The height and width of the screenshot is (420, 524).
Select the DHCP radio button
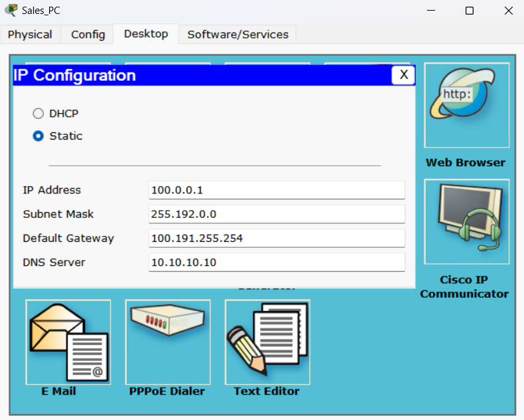pyautogui.click(x=38, y=114)
